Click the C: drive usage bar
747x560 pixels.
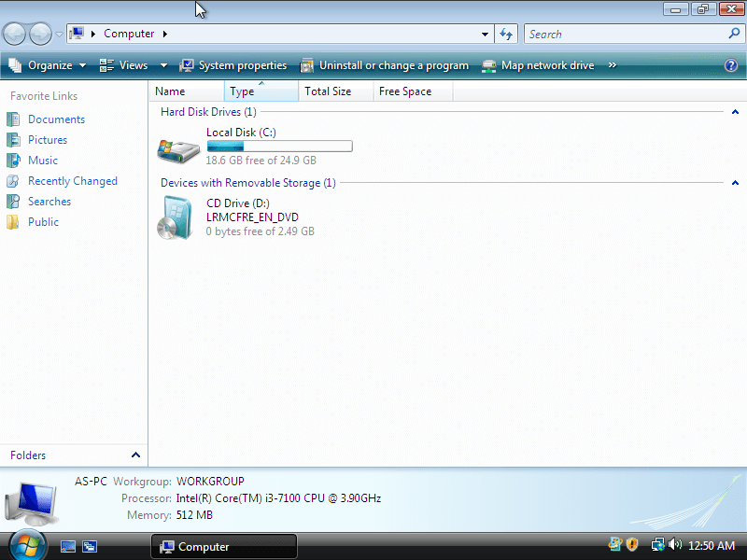(x=279, y=147)
